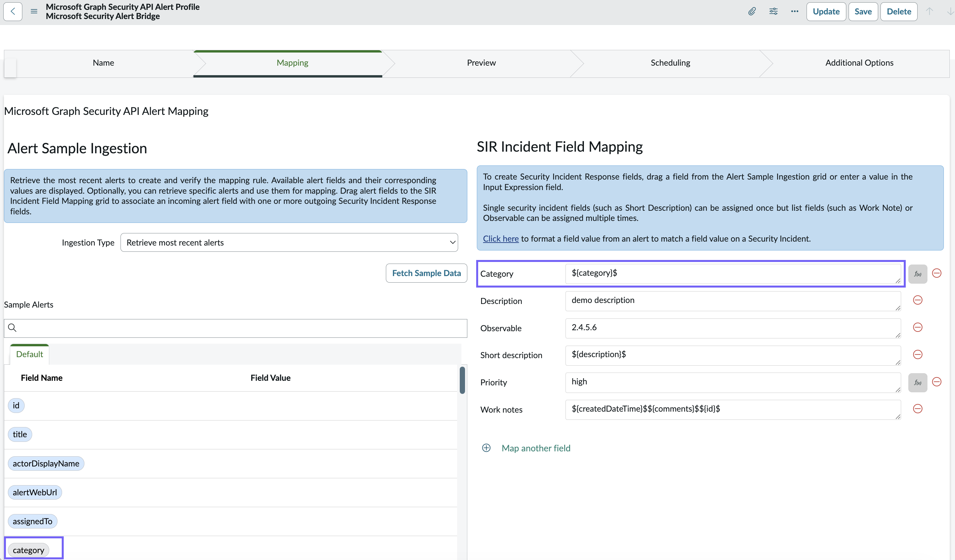This screenshot has height=560, width=955.
Task: Click the Update button
Action: (x=826, y=11)
